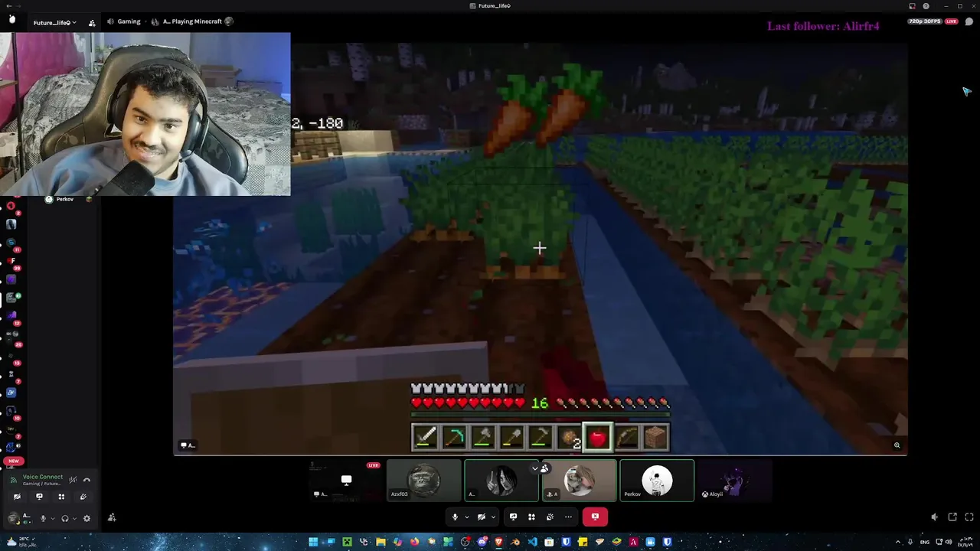This screenshot has height=551, width=980.
Task: Open the Direct Messages home icon
Action: pyautogui.click(x=11, y=18)
